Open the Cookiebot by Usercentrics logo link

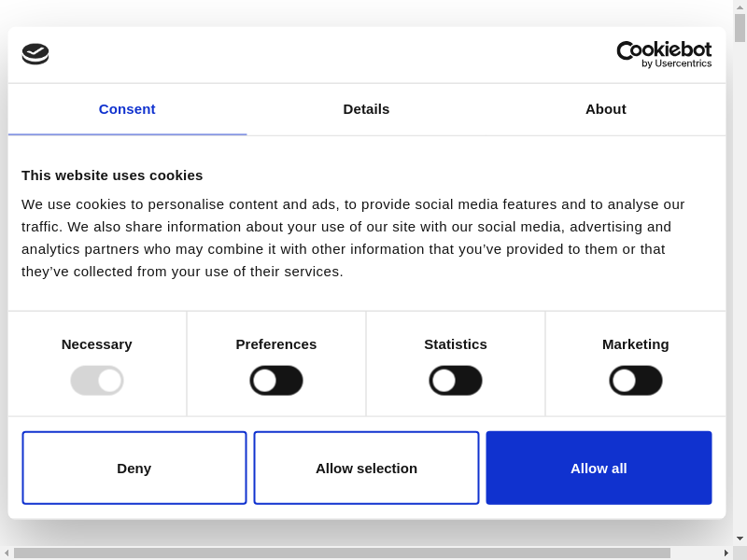(664, 54)
